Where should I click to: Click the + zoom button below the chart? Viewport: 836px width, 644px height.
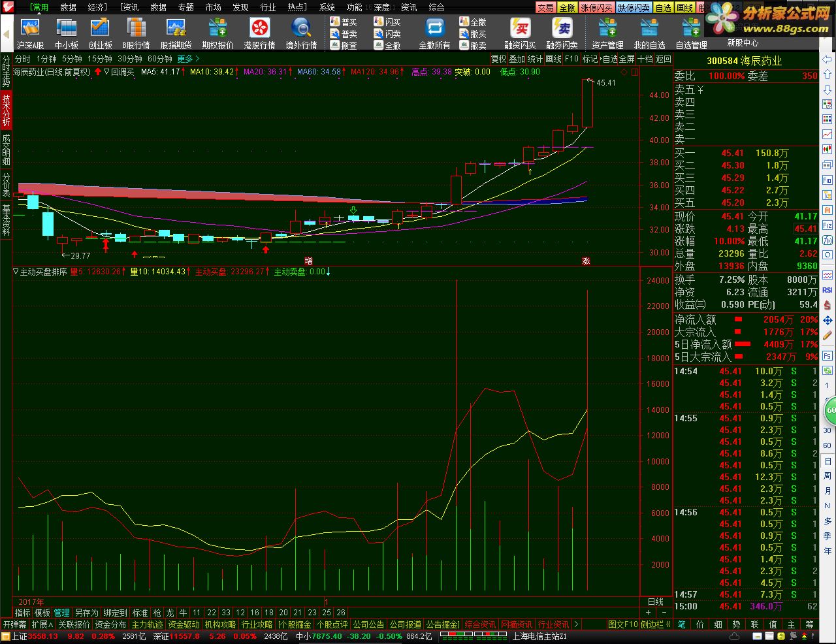pos(648,613)
